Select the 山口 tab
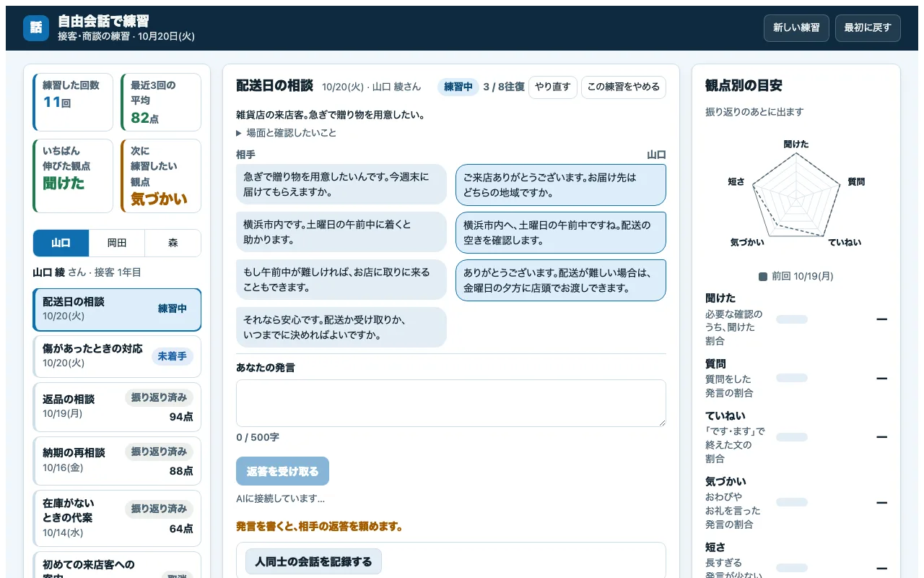Viewport: 924px width, 578px height. (61, 243)
